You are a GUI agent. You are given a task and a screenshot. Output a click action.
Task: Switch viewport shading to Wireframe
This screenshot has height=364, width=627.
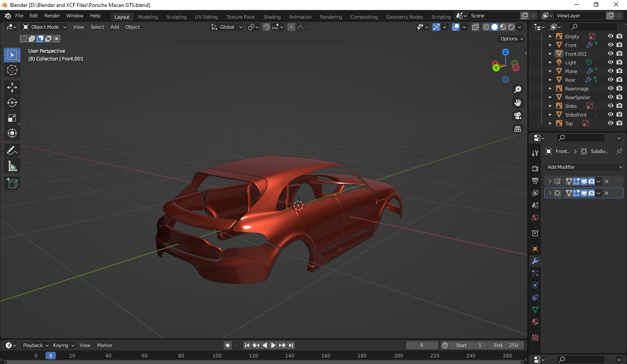(486, 27)
